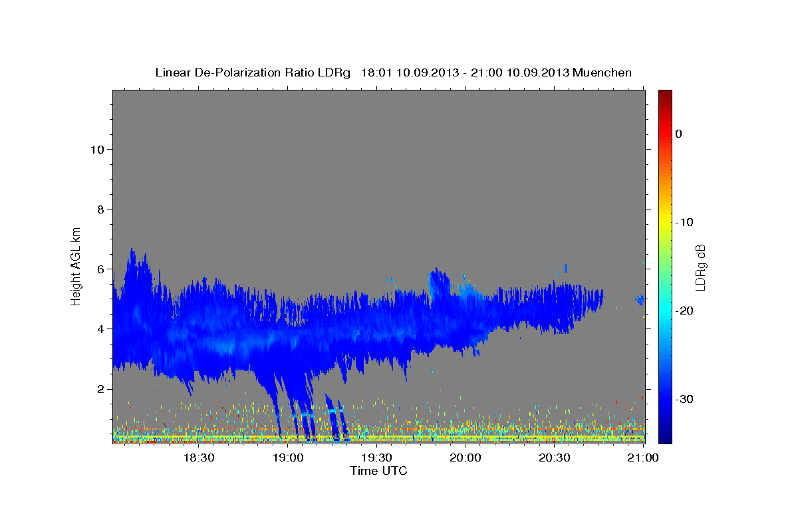Viewport: 798px width, 532px height.
Task: Click the blue cloud layer at 4 km, 19:00
Action: click(x=287, y=331)
